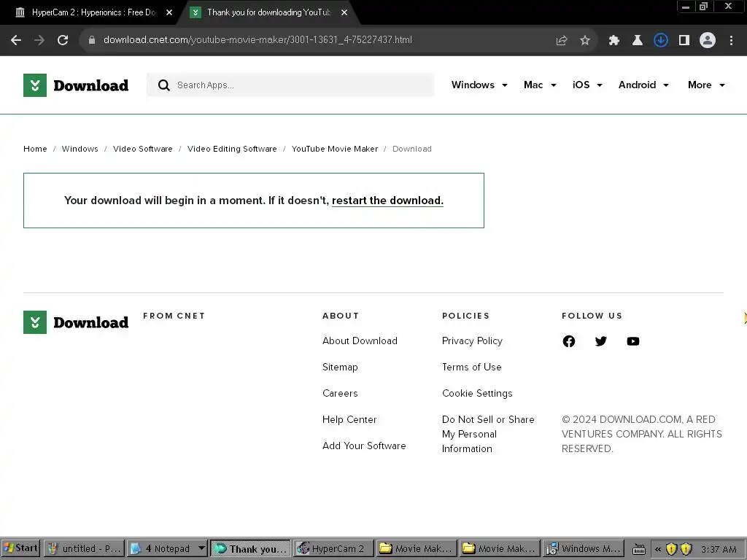Open Cookie Settings link

477,393
